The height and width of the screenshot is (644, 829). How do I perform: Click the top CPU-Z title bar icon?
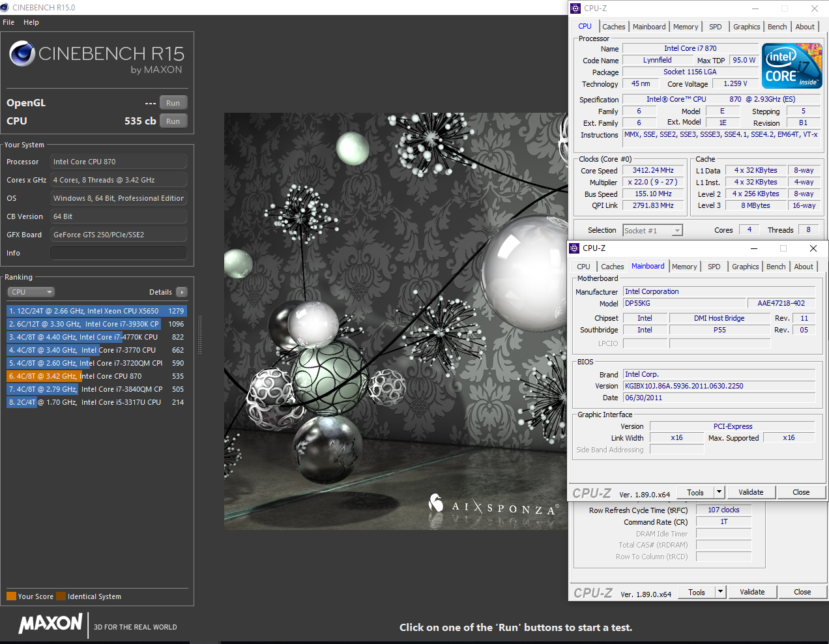(575, 8)
